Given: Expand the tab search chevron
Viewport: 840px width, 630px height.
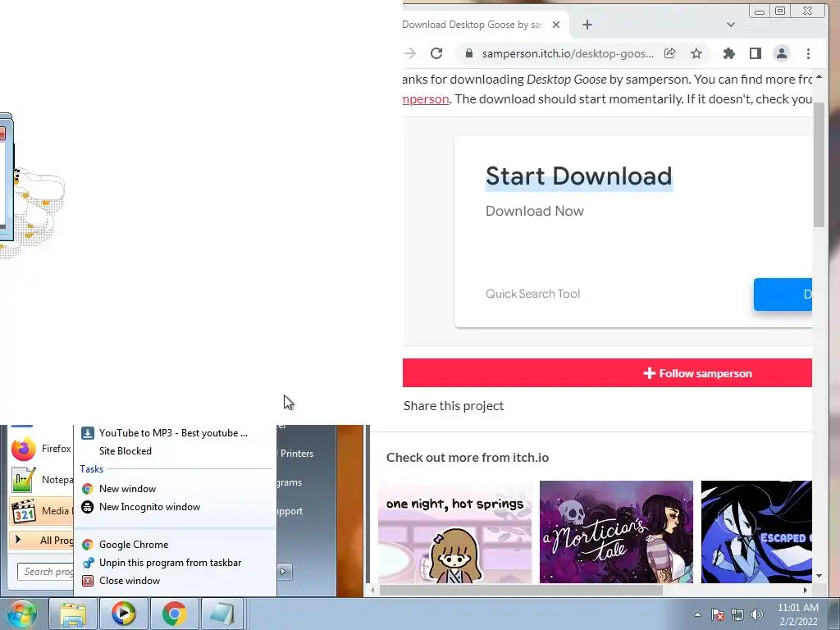Looking at the screenshot, I should coord(731,25).
